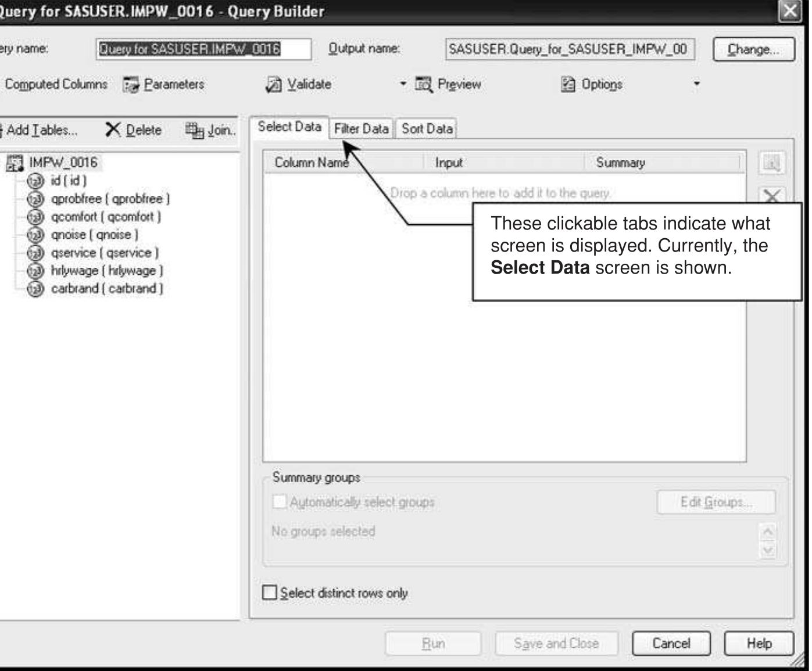Viewport: 812px width, 671px height.
Task: Click numeric icon beside qprobfree
Action: [x=36, y=199]
